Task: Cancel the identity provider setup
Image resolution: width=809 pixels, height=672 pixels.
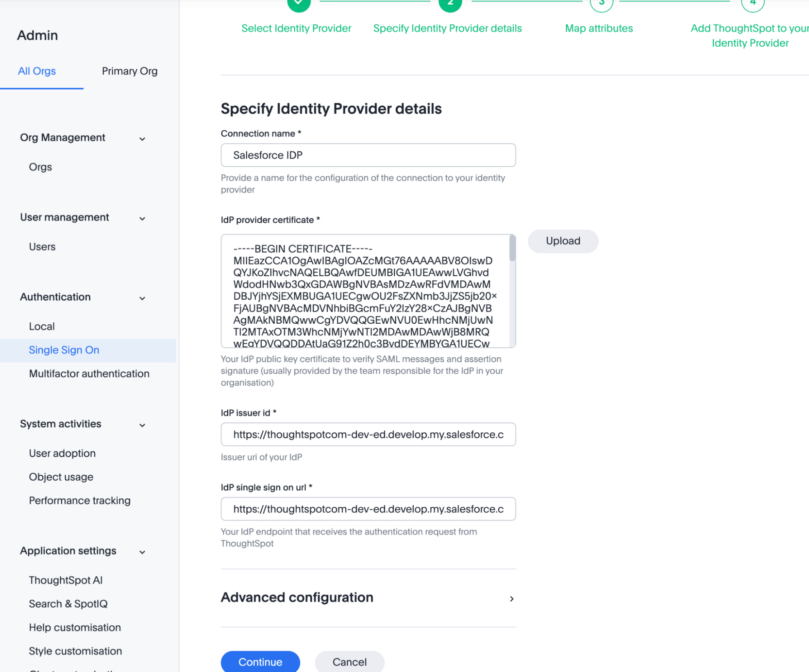Action: click(349, 662)
